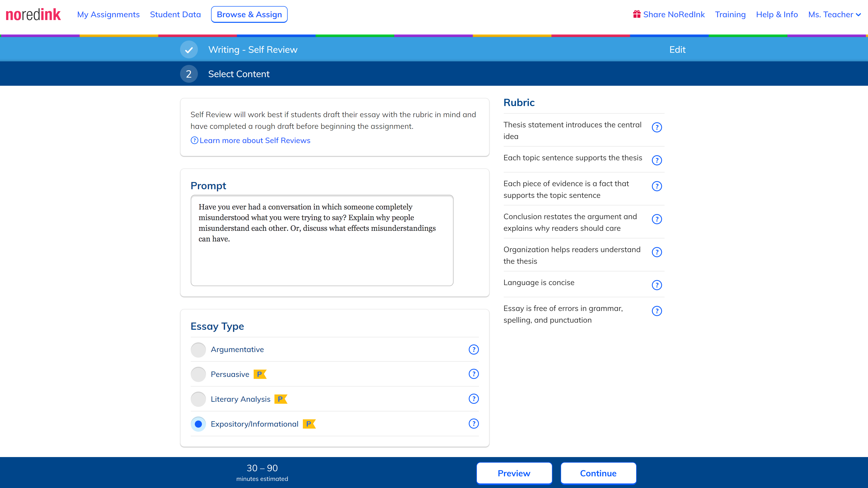Open Learn more about Self Reviews link
The image size is (868, 488).
250,141
